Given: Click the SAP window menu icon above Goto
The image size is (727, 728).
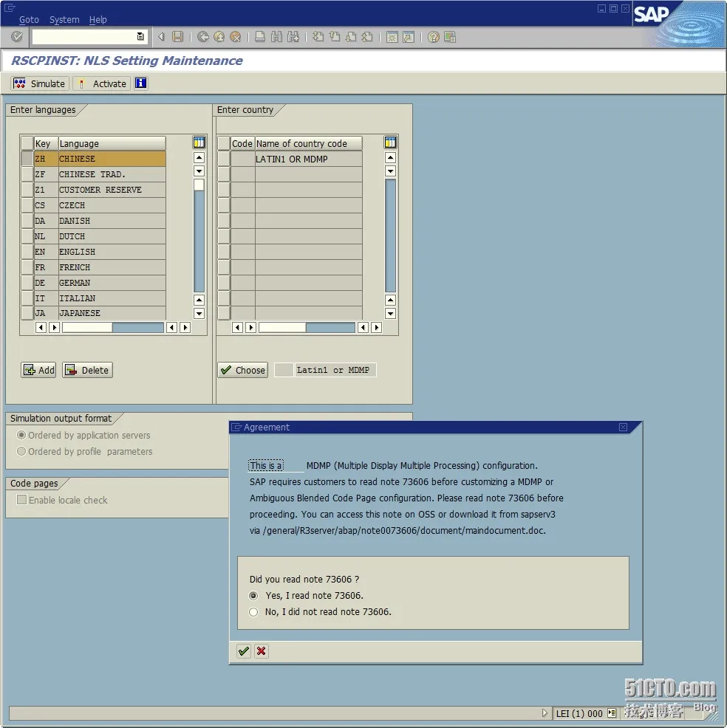Looking at the screenshot, I should 10,7.
